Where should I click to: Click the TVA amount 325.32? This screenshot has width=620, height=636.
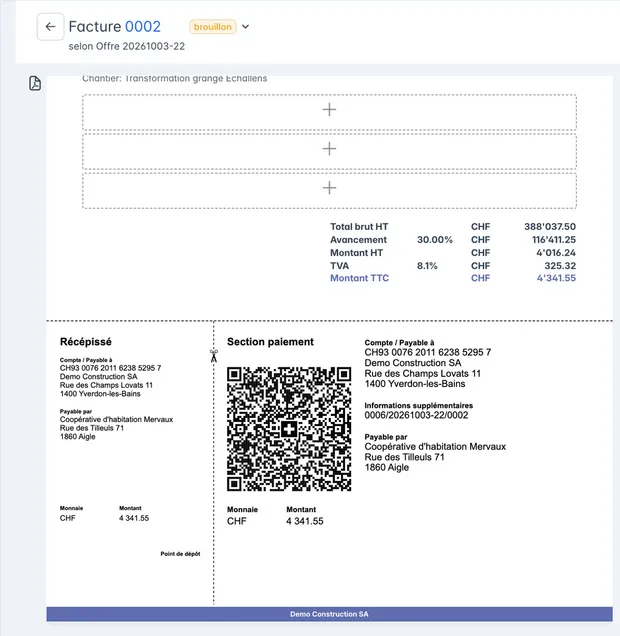[560, 266]
